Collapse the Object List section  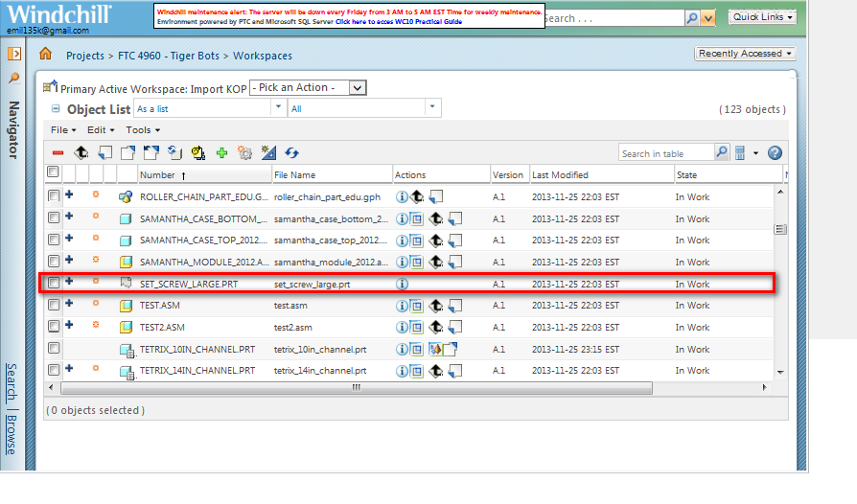[x=56, y=108]
